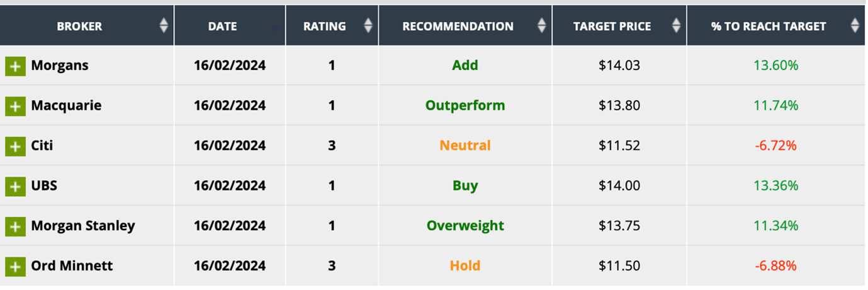Sort by % To Reach Target arrows

pyautogui.click(x=854, y=26)
